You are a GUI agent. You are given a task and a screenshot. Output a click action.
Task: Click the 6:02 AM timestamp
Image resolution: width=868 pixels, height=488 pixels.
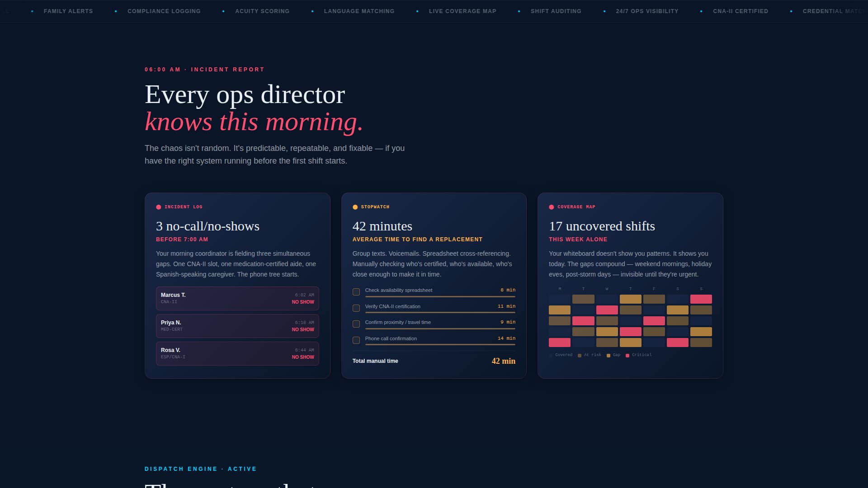[x=305, y=295]
